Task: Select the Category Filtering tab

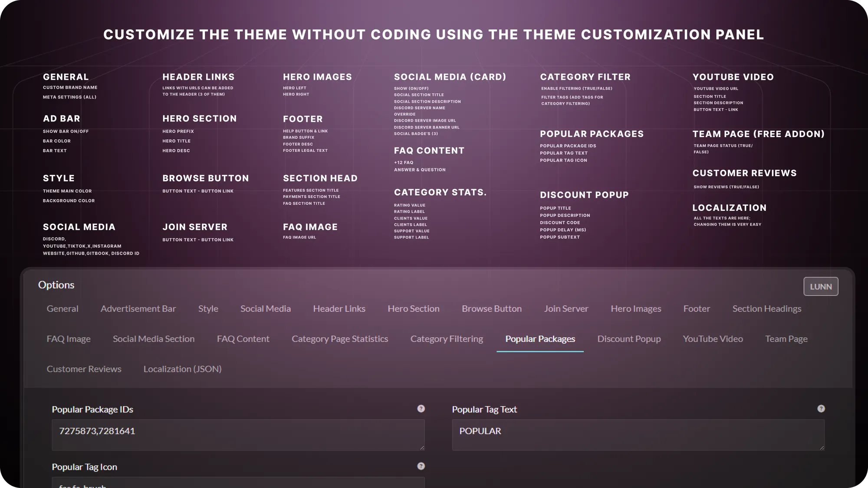Action: coord(447,339)
